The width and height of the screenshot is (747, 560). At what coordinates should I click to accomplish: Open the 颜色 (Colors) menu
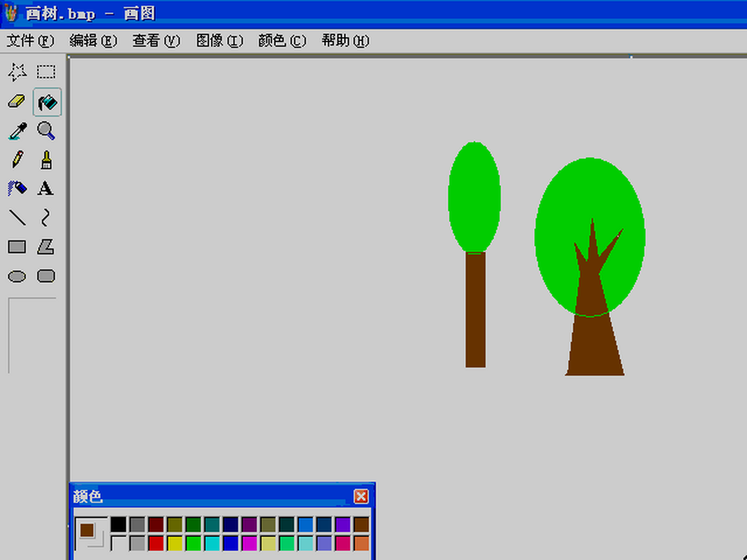point(281,40)
